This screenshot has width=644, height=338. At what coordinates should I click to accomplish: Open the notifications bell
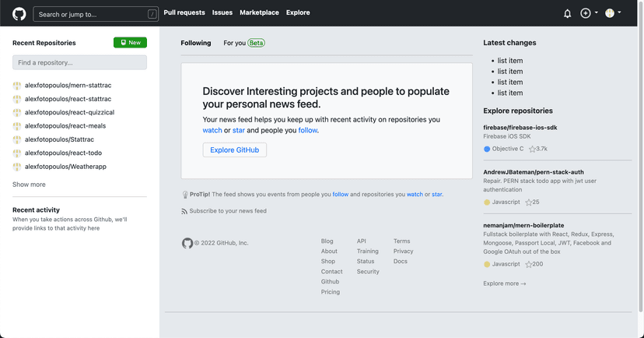567,13
